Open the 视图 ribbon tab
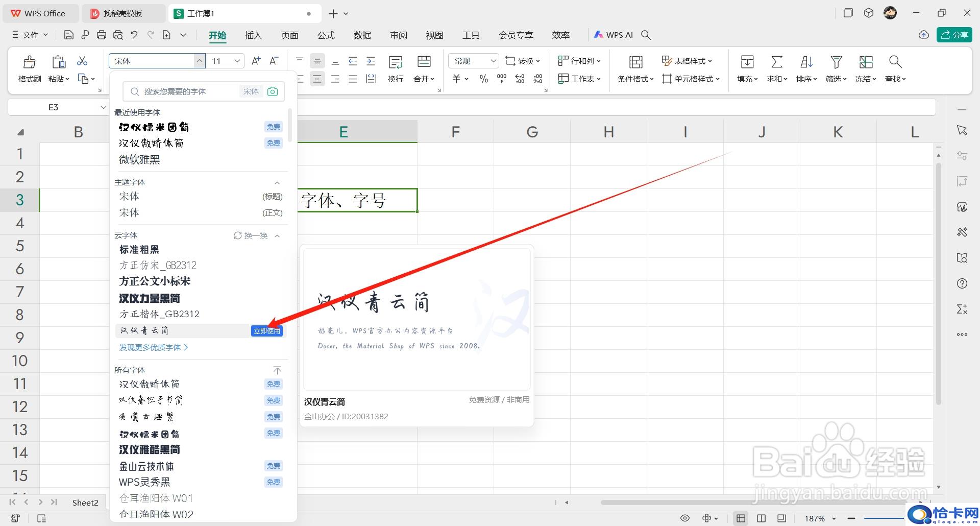Viewport: 980px width, 526px height. click(434, 35)
